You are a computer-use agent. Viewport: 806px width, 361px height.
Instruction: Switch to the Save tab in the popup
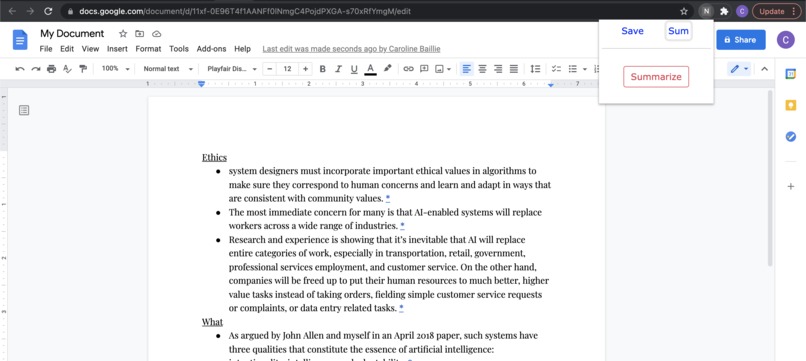click(632, 31)
